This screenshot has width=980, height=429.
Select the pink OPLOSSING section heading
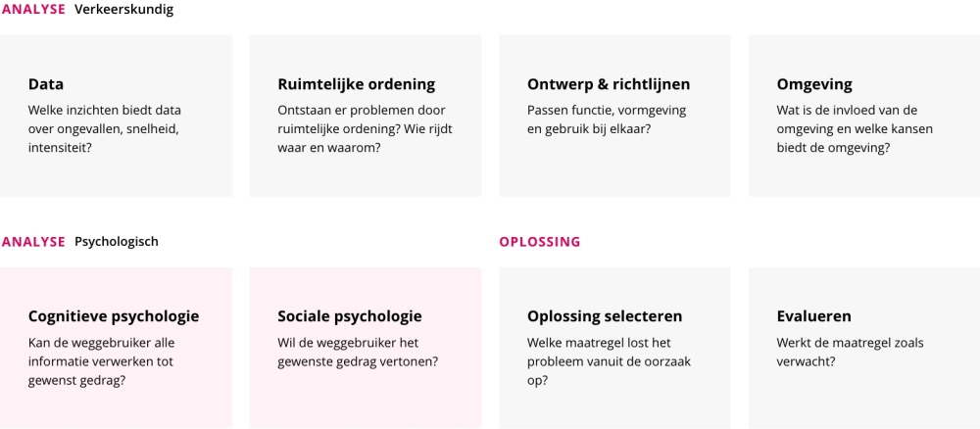539,242
